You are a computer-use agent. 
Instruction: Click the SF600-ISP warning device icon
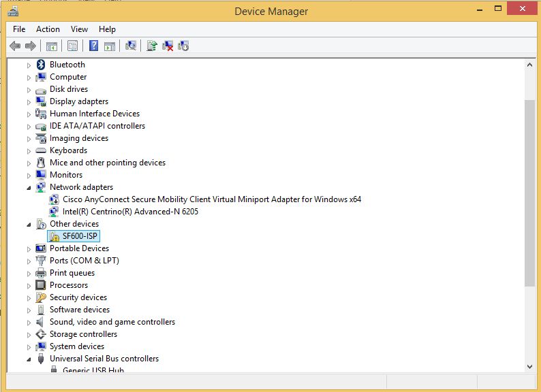click(x=55, y=236)
